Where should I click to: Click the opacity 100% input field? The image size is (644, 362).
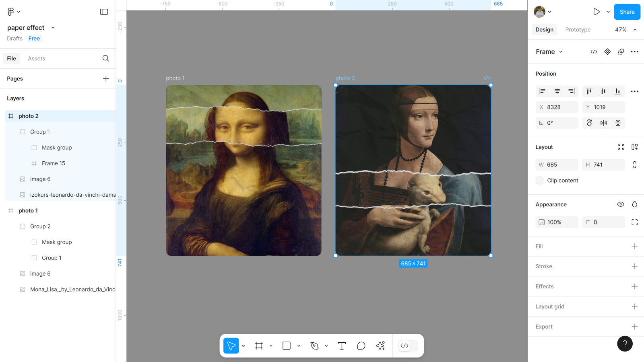557,222
